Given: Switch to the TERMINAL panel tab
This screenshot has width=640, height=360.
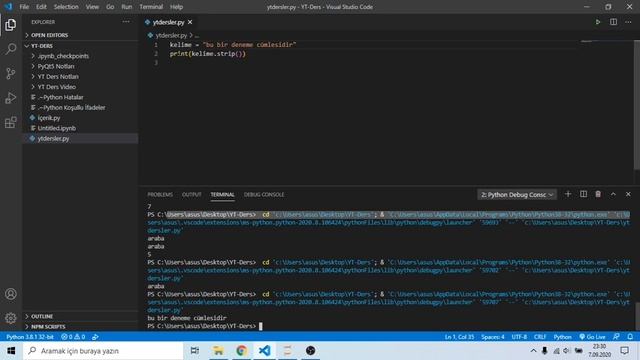Looking at the screenshot, I should tap(222, 195).
